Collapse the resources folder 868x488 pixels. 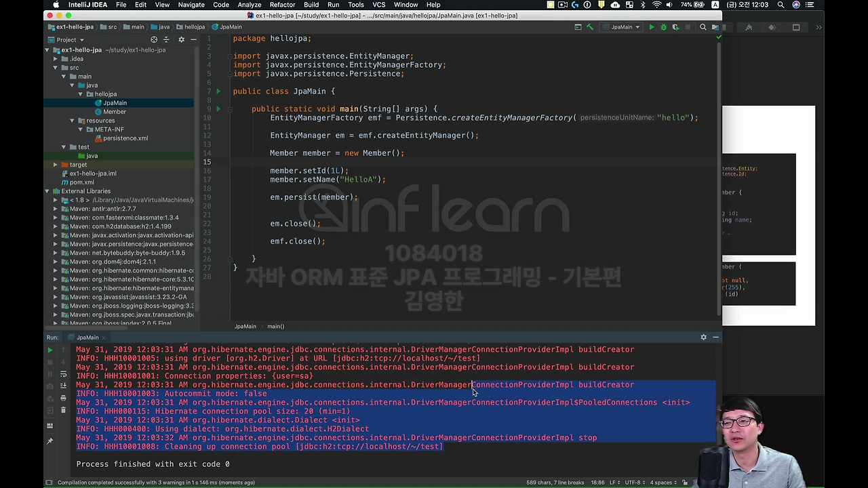click(72, 121)
